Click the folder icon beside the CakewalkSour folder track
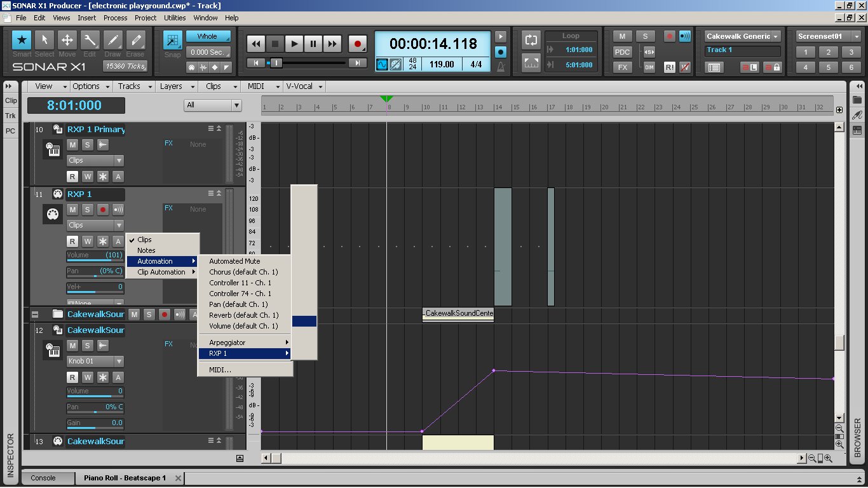868x488 pixels. [58, 314]
